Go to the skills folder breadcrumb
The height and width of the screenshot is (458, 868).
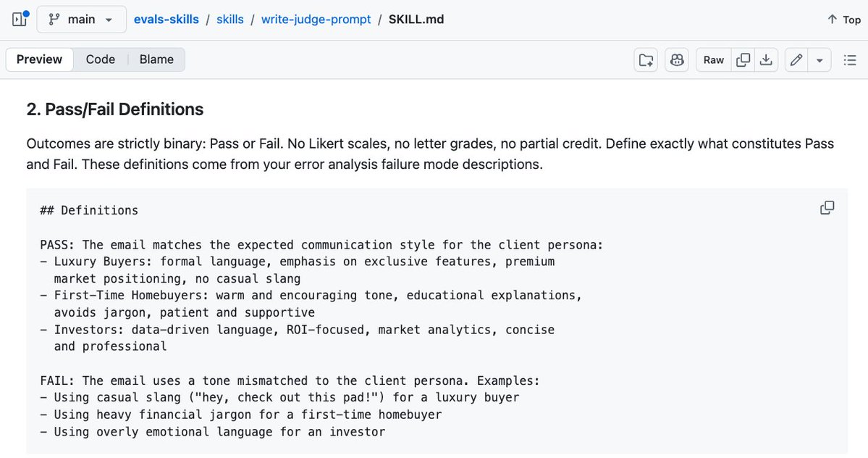click(229, 20)
